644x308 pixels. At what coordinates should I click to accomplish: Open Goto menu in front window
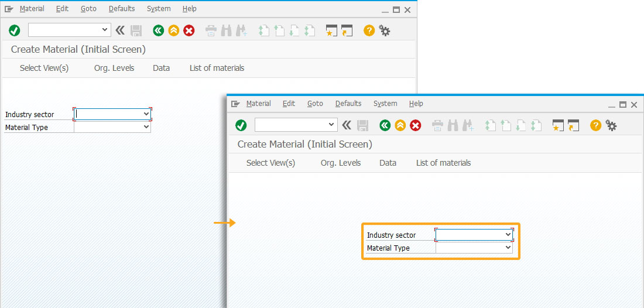point(316,104)
